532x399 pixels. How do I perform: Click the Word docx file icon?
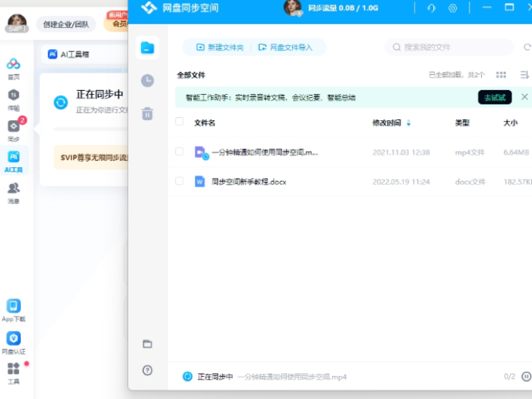point(200,182)
